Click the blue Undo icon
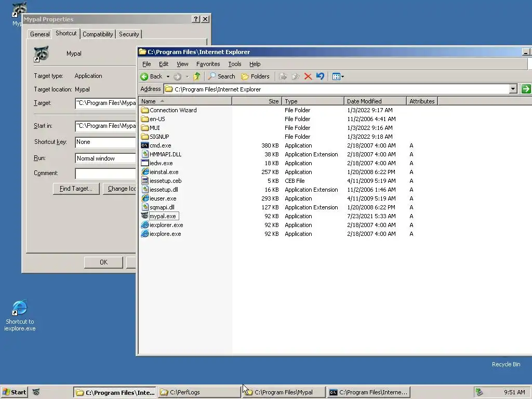532x399 pixels. [x=320, y=76]
